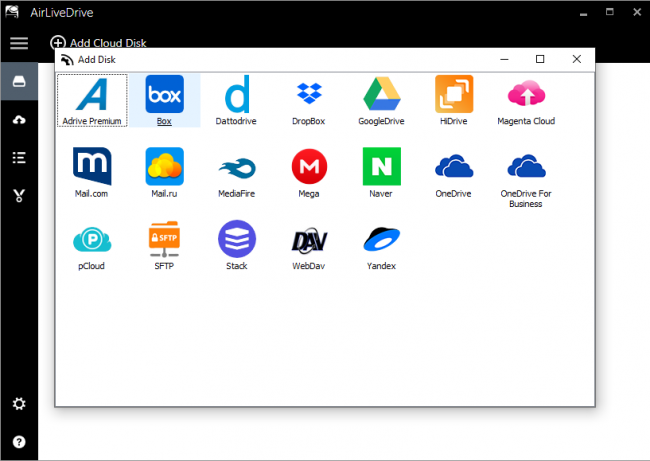Image resolution: width=650 pixels, height=461 pixels.
Task: Click the Add Cloud Disk button
Action: (100, 43)
